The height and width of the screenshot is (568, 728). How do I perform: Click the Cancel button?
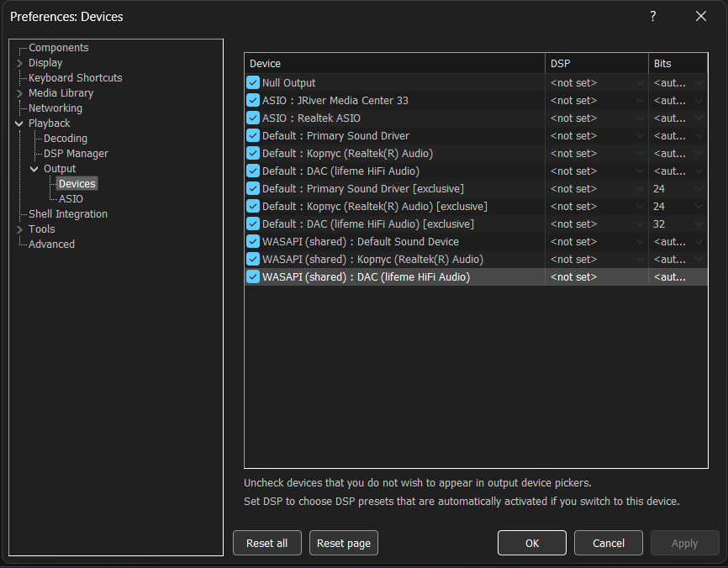pyautogui.click(x=608, y=544)
